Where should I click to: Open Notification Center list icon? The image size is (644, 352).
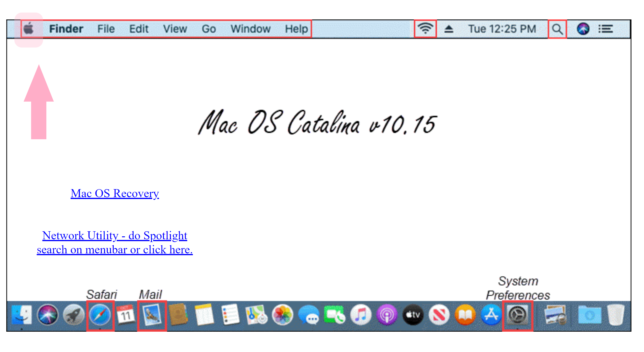coord(605,29)
